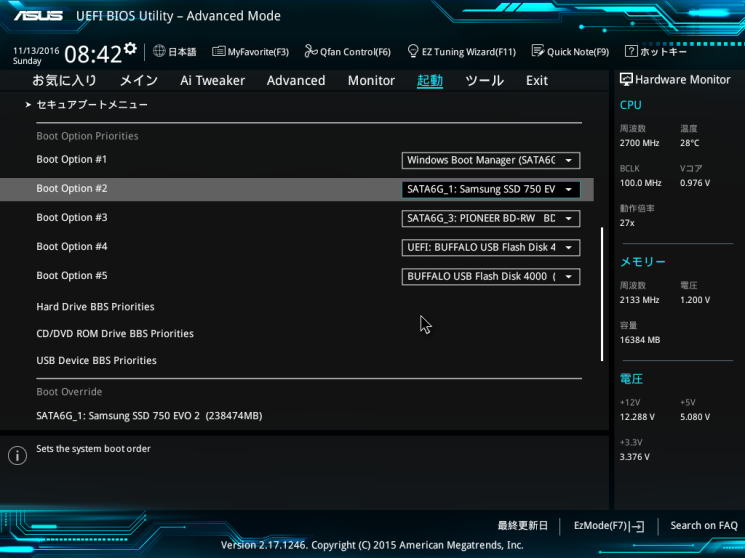Open USB Device BBS Priorities
Image resolution: width=745 pixels, height=558 pixels.
[96, 360]
